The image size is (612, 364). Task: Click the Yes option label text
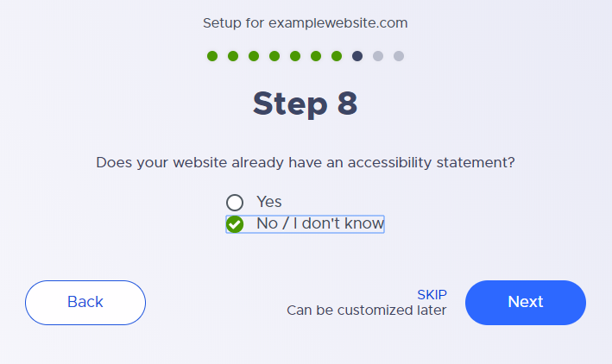[x=269, y=202]
